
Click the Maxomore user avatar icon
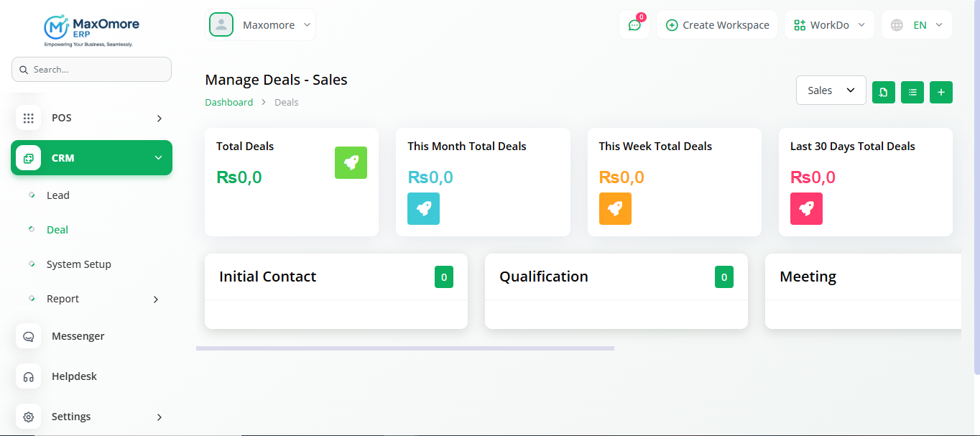[x=221, y=24]
